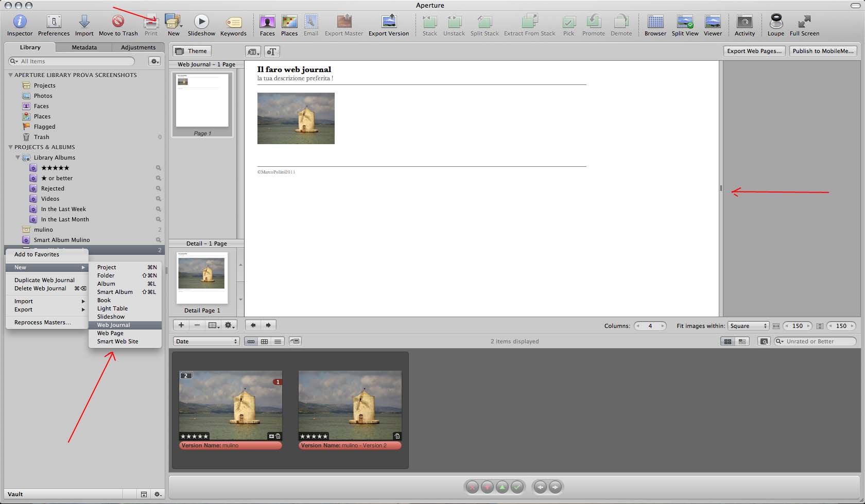Screen dimensions: 865x504
Task: Switch to Faces view in toolbar
Action: click(x=267, y=25)
